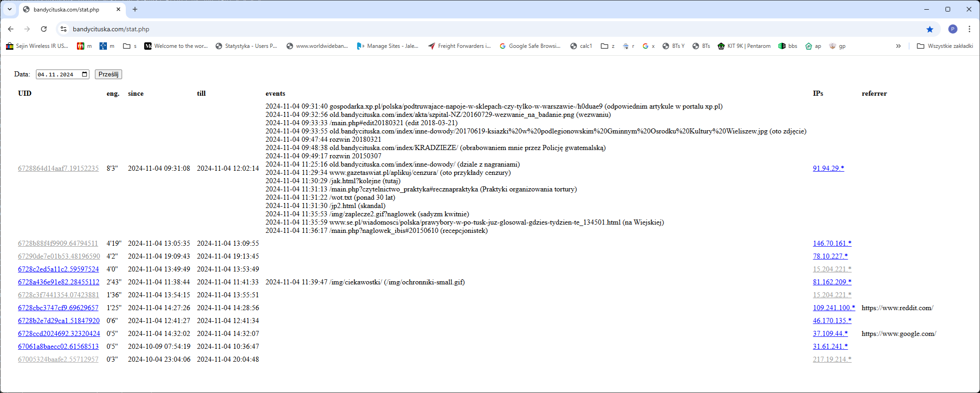Show more bookmarks chevron
The height and width of the screenshot is (393, 980).
(898, 46)
